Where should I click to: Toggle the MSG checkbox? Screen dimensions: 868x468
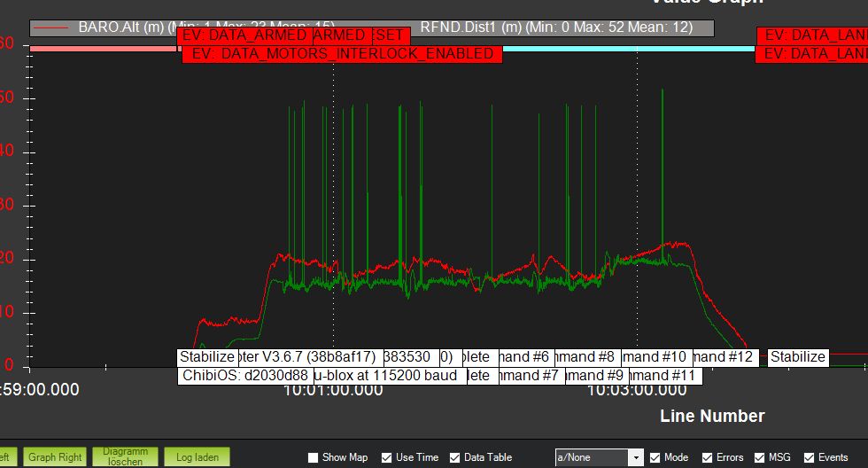tap(760, 457)
